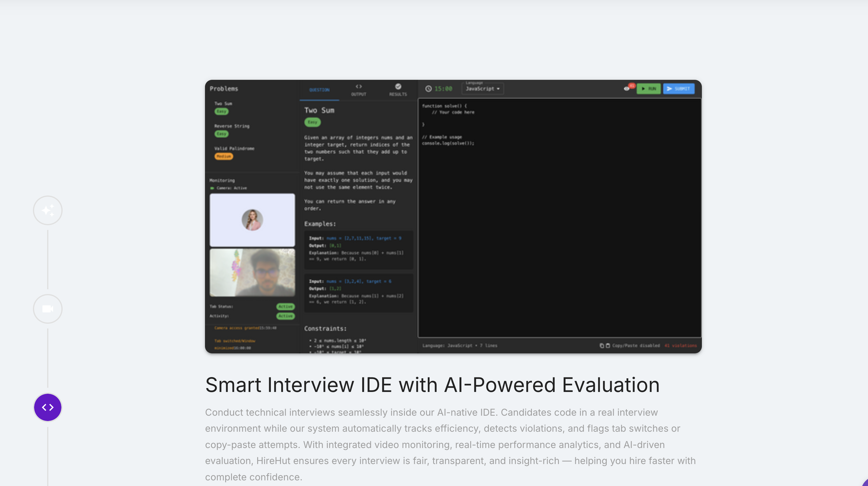The width and height of the screenshot is (868, 486).
Task: Click the Medium difficulty badge on Valid Palindrome
Action: [x=224, y=156]
